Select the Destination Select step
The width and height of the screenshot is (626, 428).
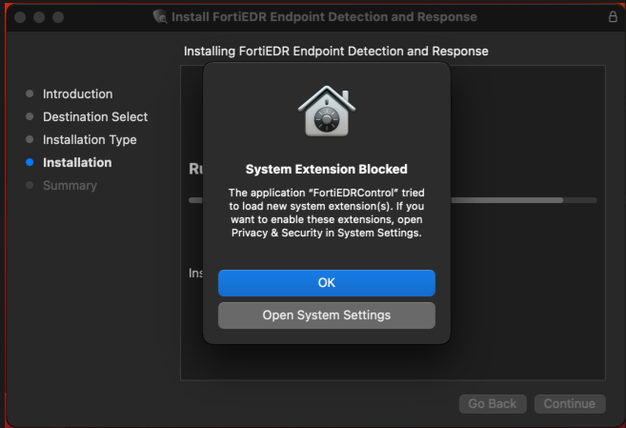95,117
